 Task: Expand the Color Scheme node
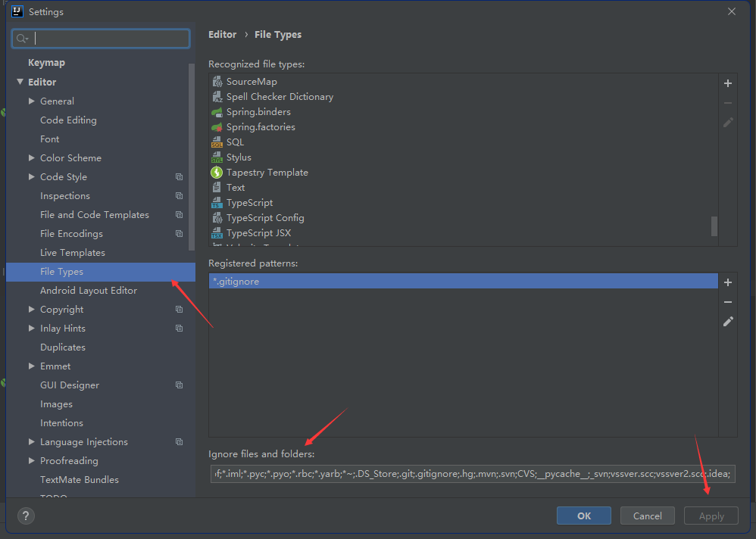click(31, 158)
